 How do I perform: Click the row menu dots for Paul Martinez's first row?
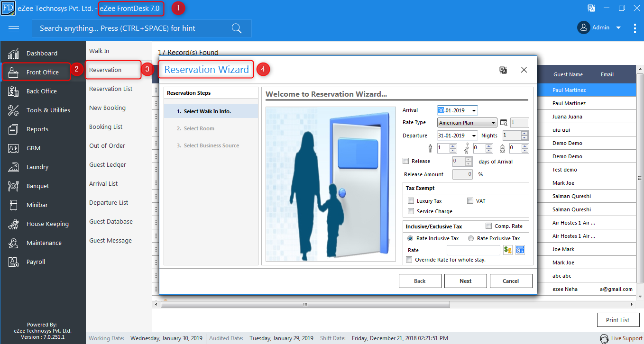(156, 90)
